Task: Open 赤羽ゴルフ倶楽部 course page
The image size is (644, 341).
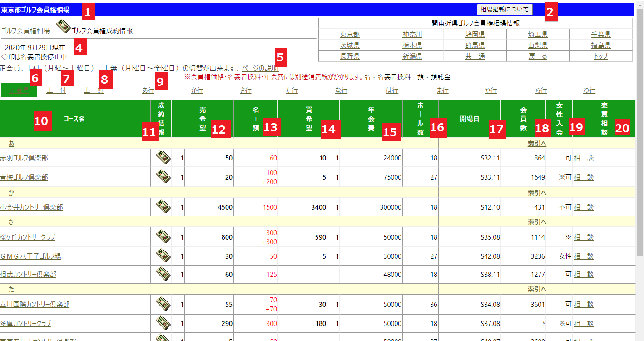Action: tap(24, 158)
